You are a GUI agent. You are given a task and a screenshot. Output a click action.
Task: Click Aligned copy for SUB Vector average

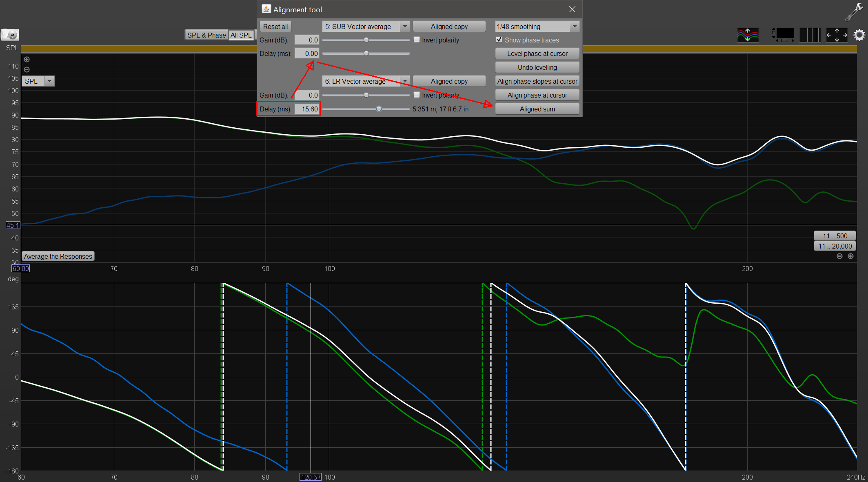click(449, 27)
